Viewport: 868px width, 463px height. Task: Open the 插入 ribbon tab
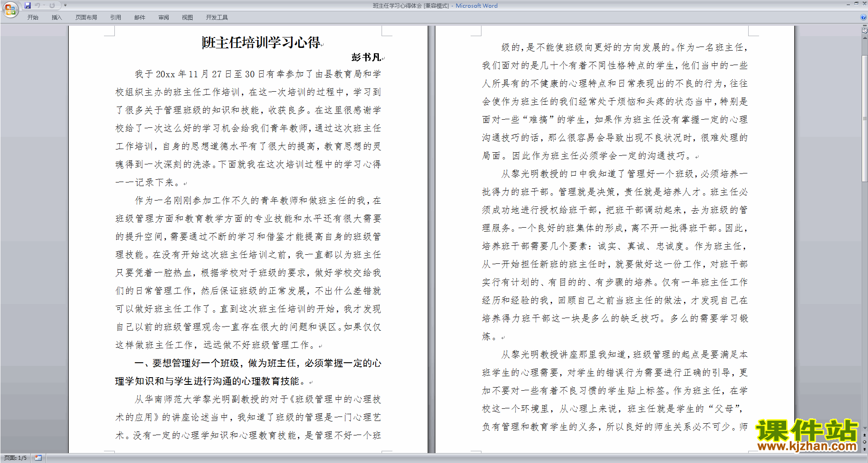[57, 18]
